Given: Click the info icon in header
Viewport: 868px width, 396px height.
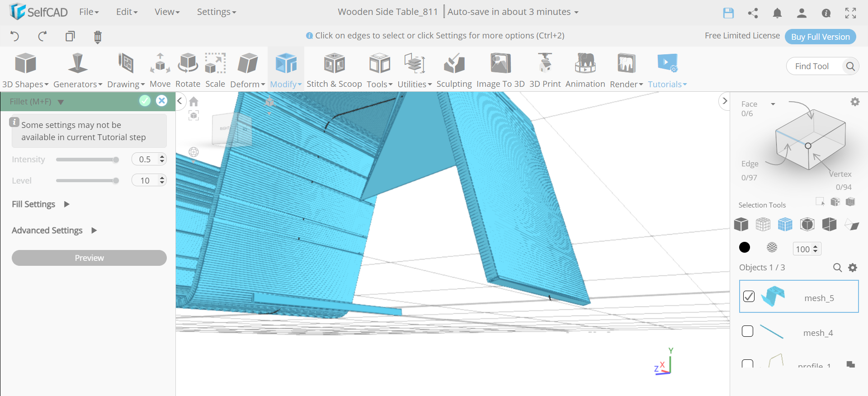Looking at the screenshot, I should point(826,13).
